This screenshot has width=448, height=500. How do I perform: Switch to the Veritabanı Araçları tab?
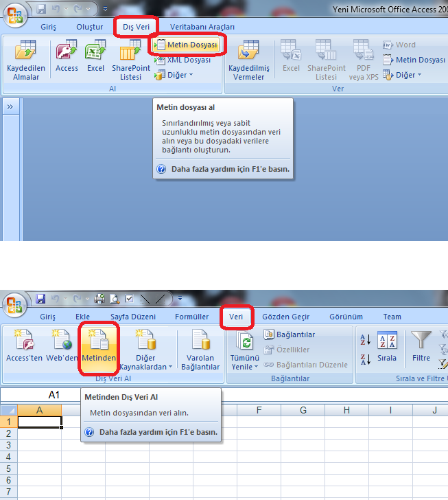202,27
